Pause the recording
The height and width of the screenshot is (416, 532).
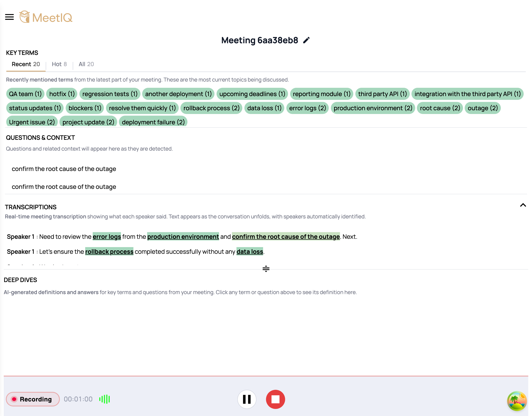point(247,399)
